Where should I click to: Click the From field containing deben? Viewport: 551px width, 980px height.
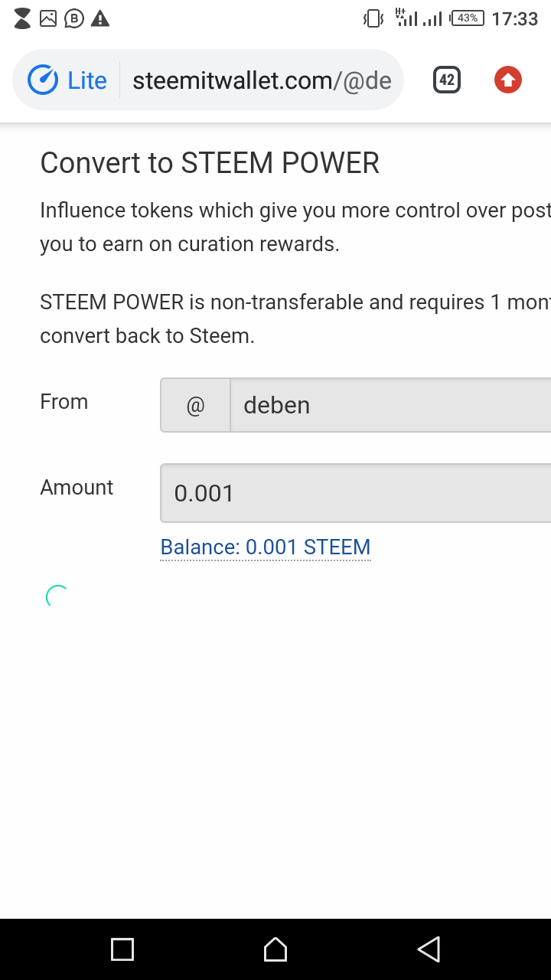coord(390,405)
